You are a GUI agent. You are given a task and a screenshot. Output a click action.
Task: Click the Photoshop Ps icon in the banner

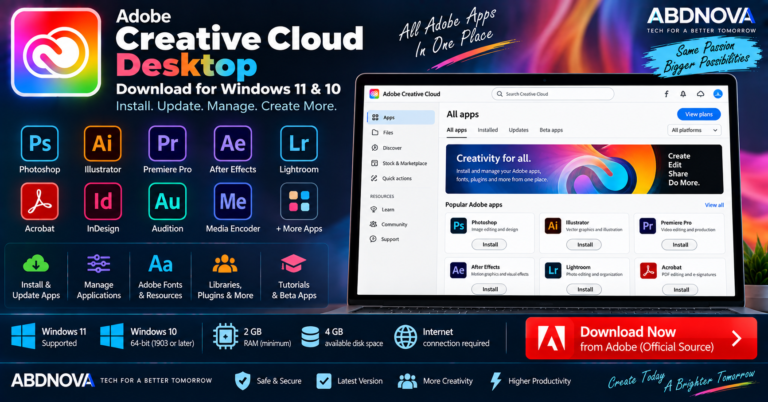[40, 143]
